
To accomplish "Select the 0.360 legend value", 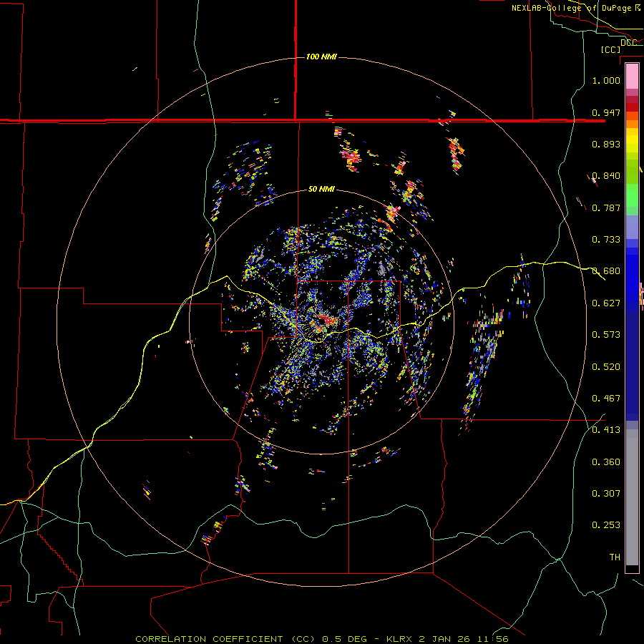I will click(x=606, y=462).
